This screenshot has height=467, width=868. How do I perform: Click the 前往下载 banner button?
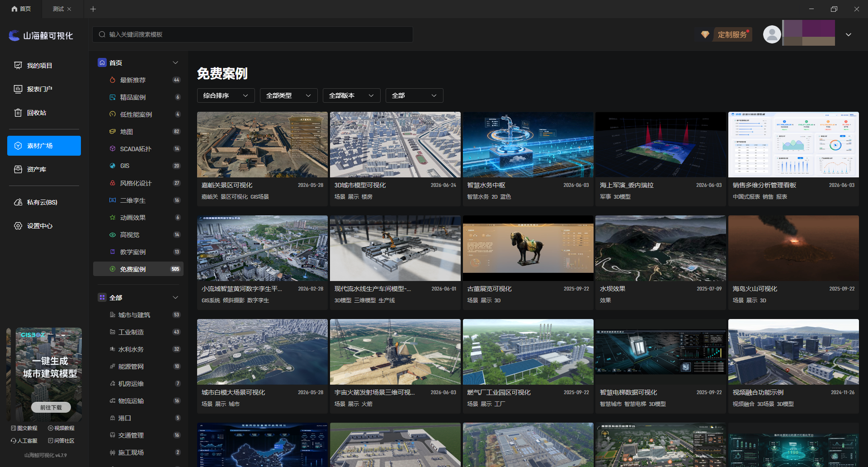(x=51, y=407)
